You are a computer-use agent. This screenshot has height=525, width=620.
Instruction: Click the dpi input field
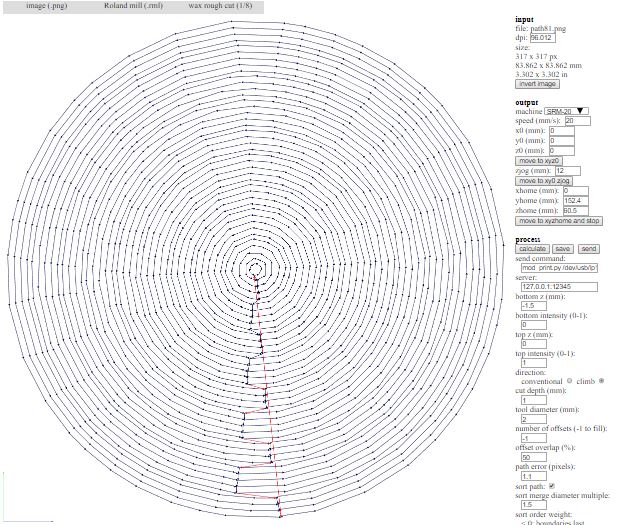tap(542, 38)
